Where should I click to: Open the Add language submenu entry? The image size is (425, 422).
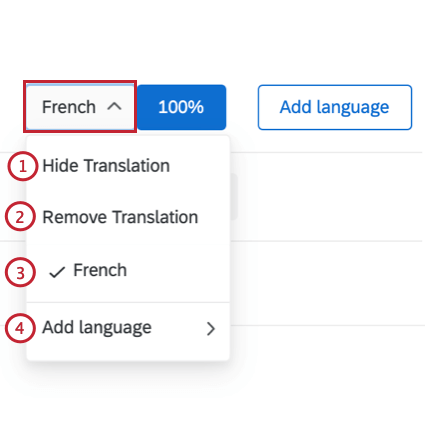click(128, 327)
